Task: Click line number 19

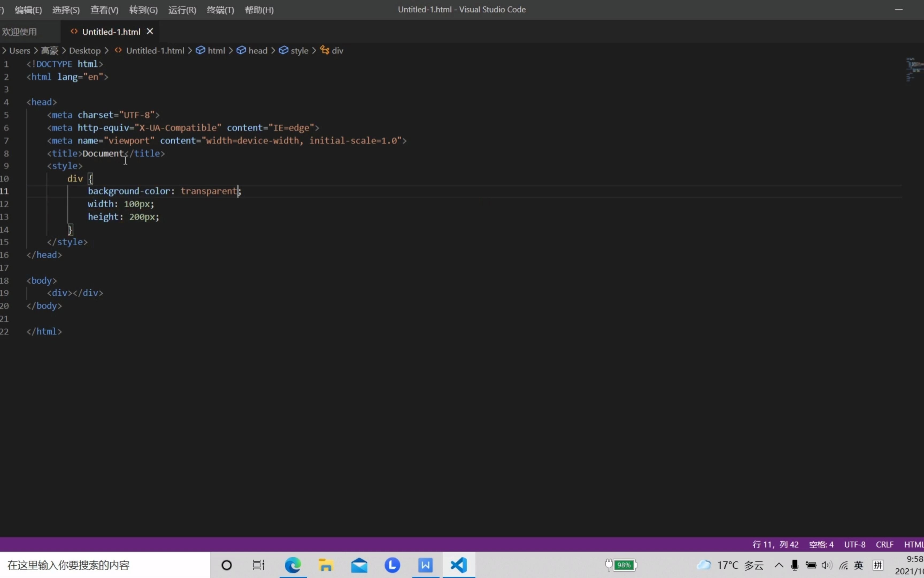Action: (5, 293)
